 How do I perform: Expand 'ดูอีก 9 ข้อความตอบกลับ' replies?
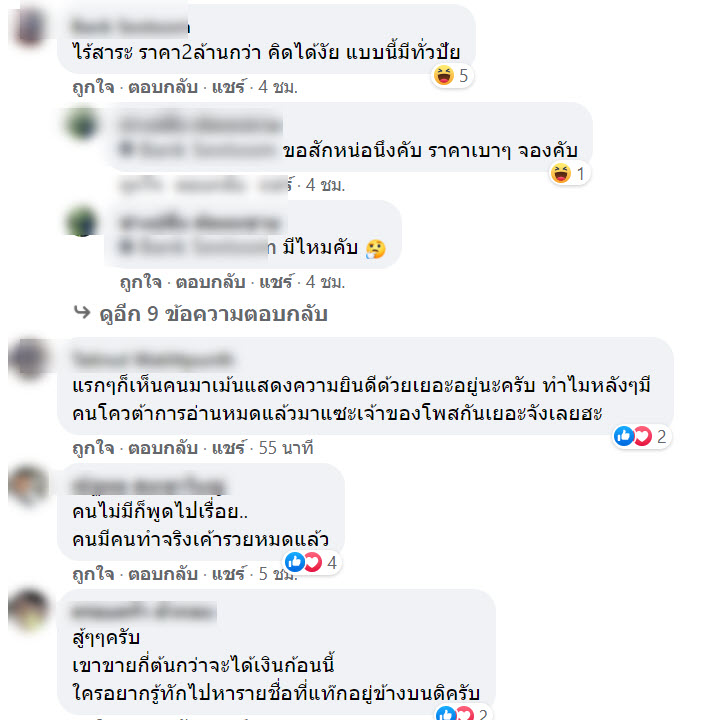point(213,314)
